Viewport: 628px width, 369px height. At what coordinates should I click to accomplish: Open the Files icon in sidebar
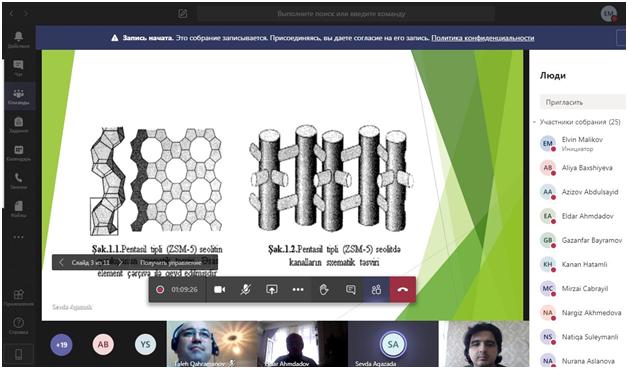click(18, 209)
